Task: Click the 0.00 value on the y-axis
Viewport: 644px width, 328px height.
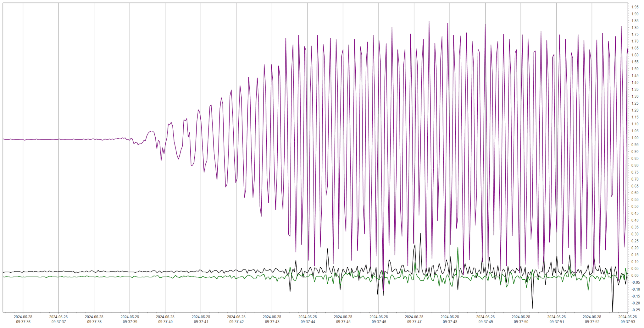Action: point(635,276)
